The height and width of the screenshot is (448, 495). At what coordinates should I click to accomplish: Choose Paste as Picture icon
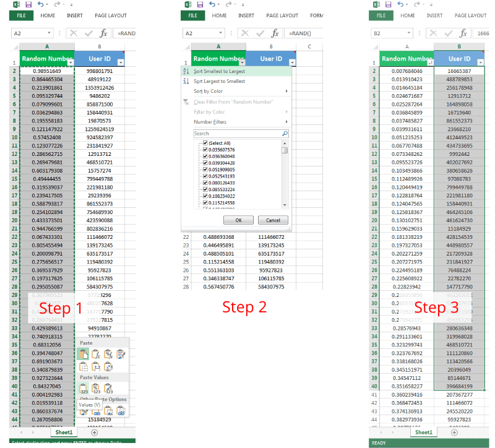point(108,411)
